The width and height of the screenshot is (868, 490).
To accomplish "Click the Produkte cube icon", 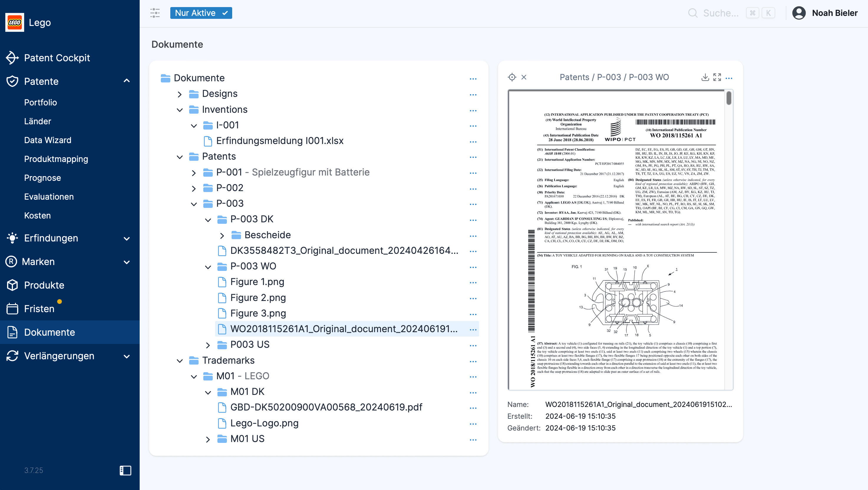I will coord(12,285).
